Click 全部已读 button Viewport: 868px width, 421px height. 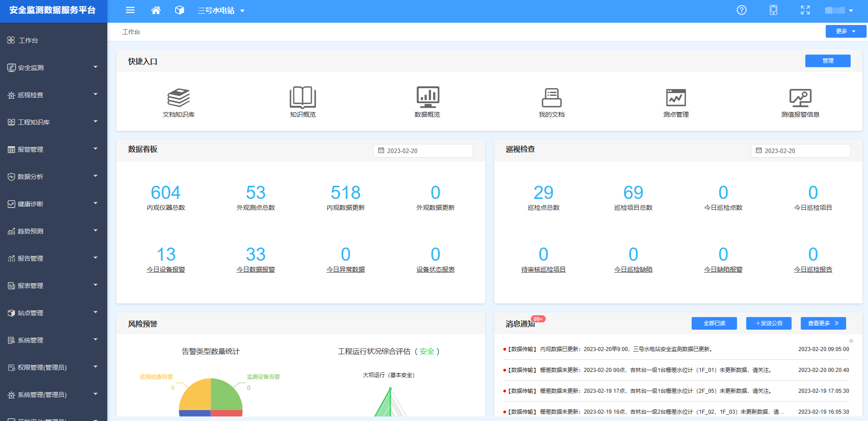click(x=714, y=323)
